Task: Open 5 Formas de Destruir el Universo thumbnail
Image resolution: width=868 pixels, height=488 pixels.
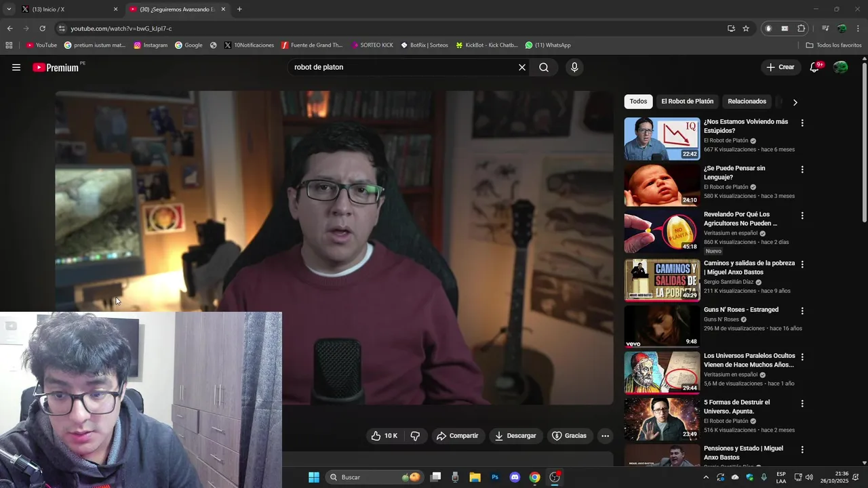Action: [662, 419]
